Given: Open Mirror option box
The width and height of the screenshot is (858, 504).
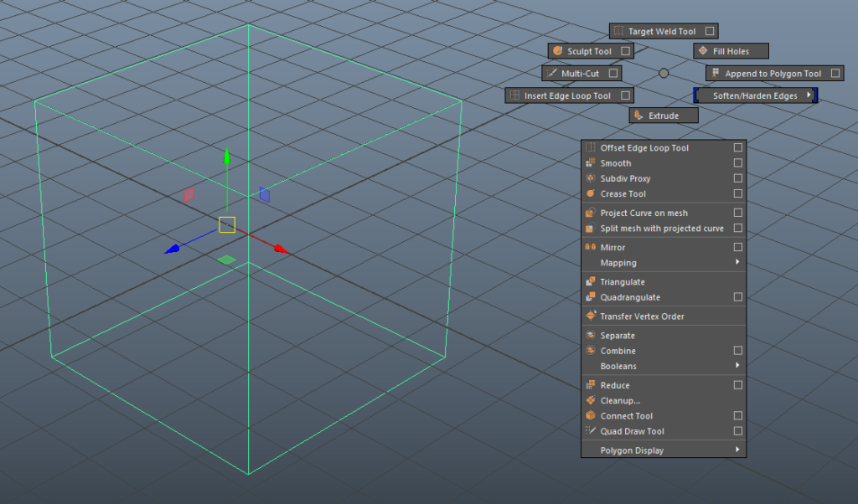Looking at the screenshot, I should click(738, 247).
